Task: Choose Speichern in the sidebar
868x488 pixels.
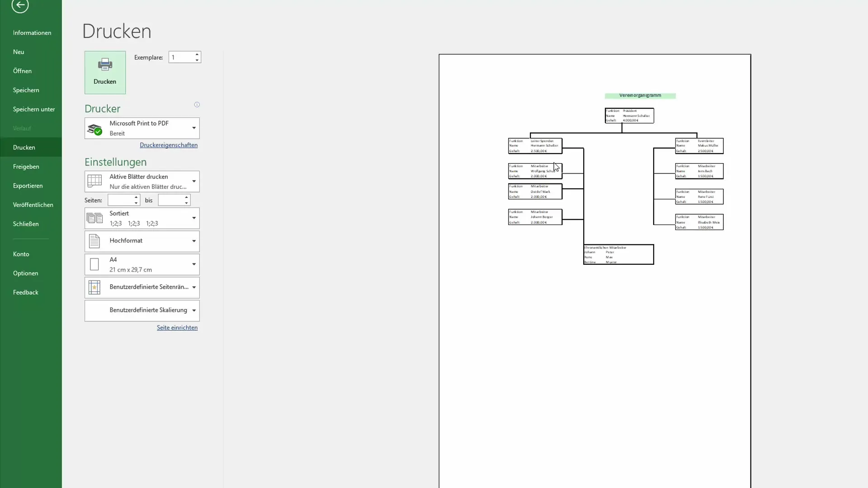Action: [x=31, y=90]
